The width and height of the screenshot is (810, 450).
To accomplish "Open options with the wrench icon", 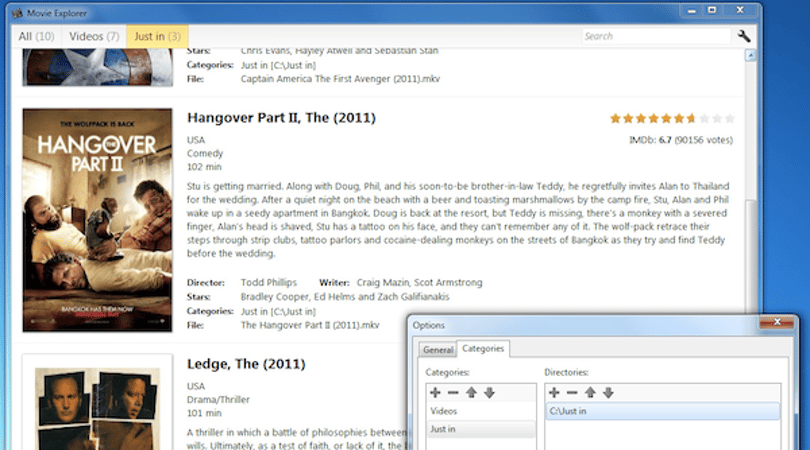I will tap(744, 36).
